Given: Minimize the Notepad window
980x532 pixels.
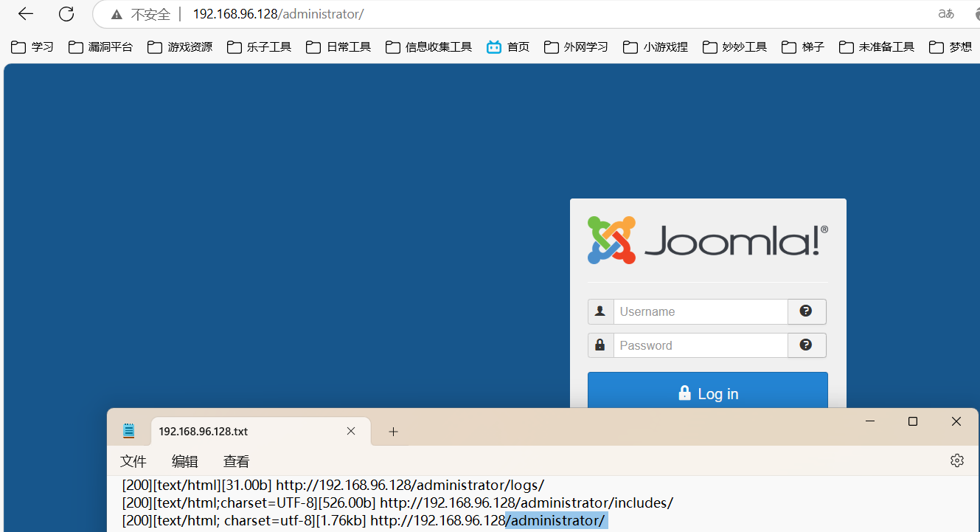Looking at the screenshot, I should click(870, 421).
